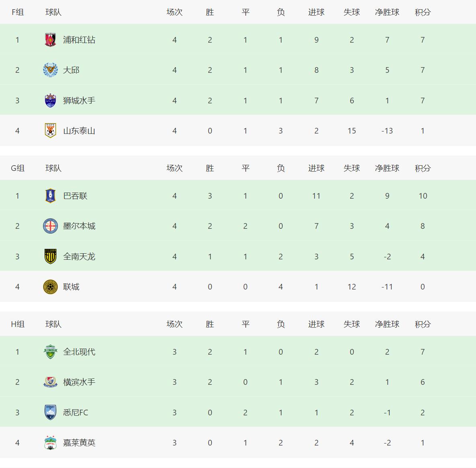Click the Hoang Anh Gia Lai (嘉莱黄英) crest
The image size is (476, 468).
point(50,443)
